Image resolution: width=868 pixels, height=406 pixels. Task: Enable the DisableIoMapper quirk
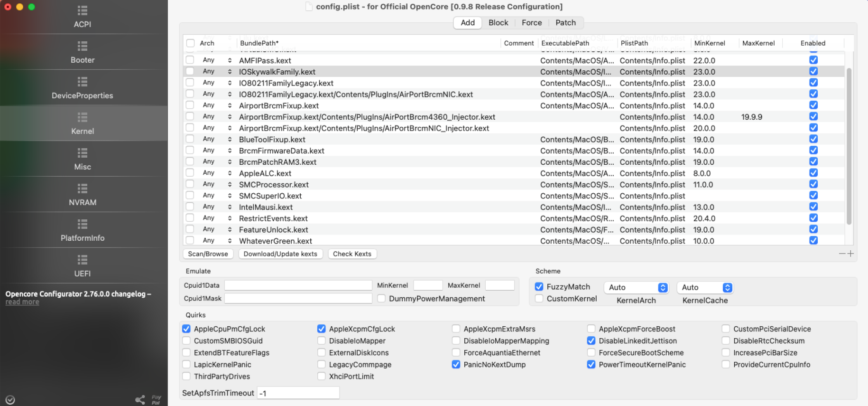click(x=322, y=340)
